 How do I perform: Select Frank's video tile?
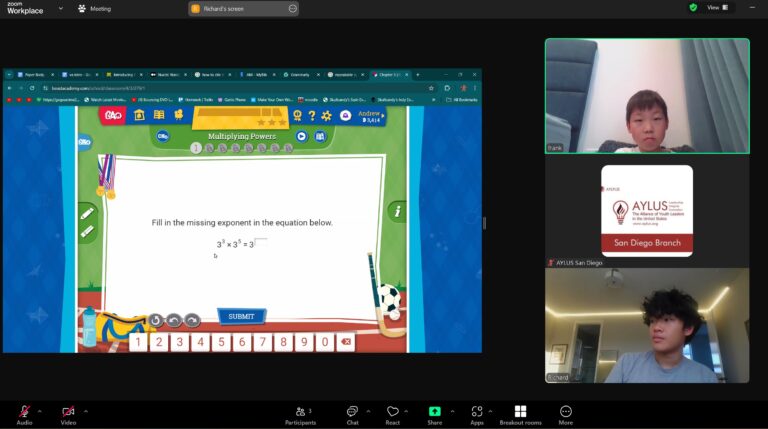coord(647,96)
